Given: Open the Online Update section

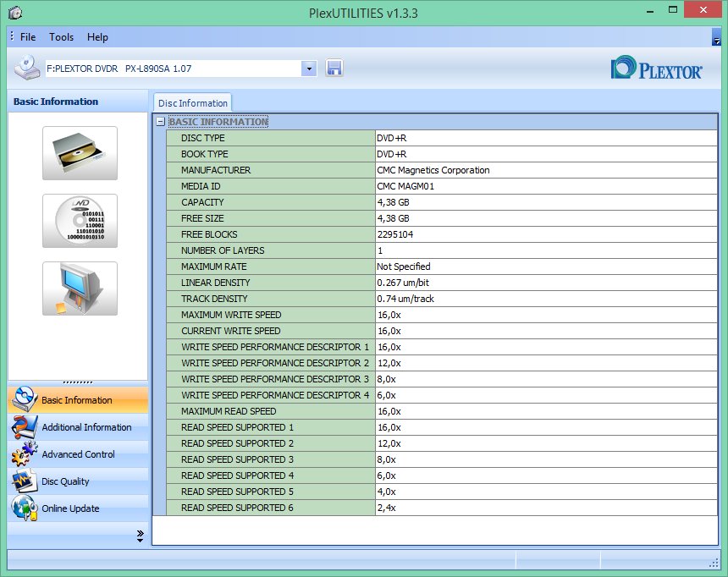Looking at the screenshot, I should tap(70, 508).
